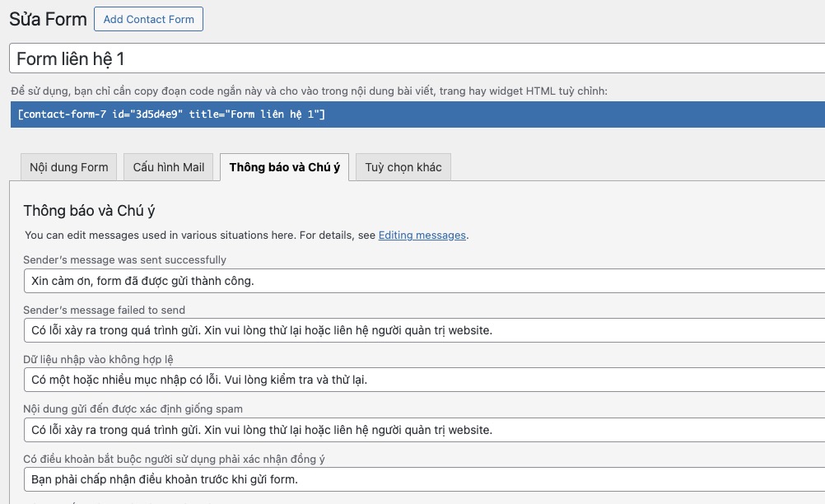The height and width of the screenshot is (504, 825).
Task: Switch to the Nội dung Form tab
Action: (x=69, y=167)
